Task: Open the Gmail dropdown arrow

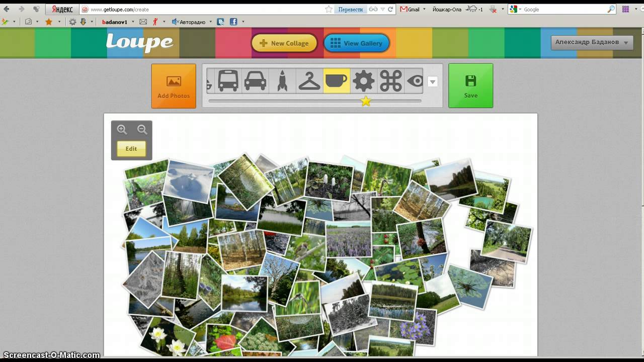Action: click(424, 9)
